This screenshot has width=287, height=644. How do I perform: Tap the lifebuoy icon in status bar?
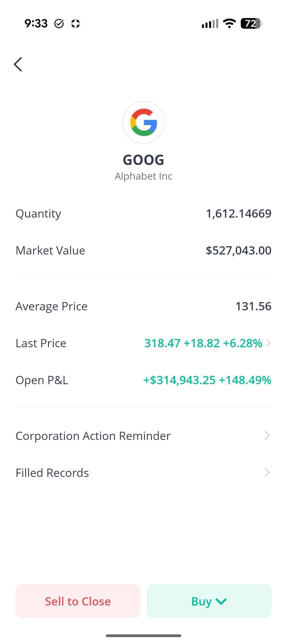pos(75,24)
